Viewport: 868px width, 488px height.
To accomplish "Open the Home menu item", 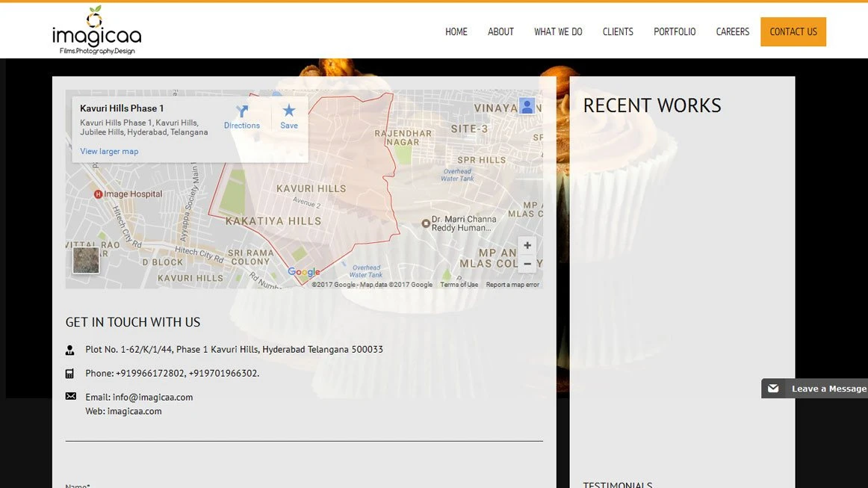I will pos(456,32).
